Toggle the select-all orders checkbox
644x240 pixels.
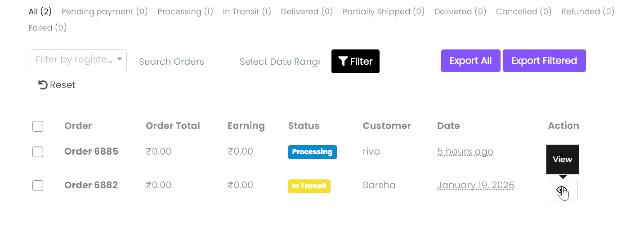(x=38, y=126)
